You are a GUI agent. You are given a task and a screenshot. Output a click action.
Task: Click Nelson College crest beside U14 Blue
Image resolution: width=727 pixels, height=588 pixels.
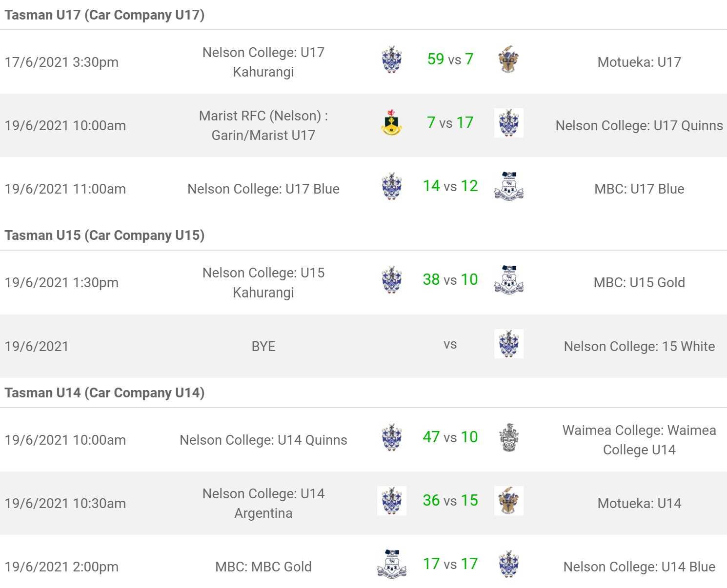point(508,564)
